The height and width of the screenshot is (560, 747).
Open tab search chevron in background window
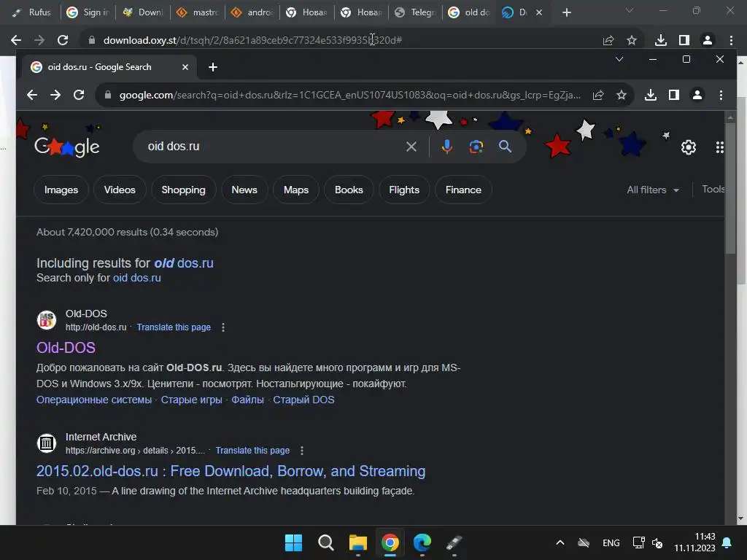630,10
